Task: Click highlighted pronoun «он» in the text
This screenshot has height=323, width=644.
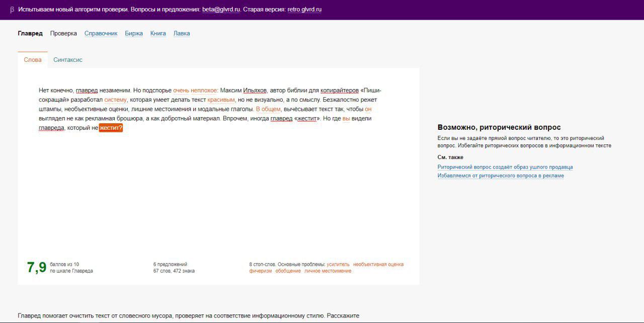Action: [368, 109]
